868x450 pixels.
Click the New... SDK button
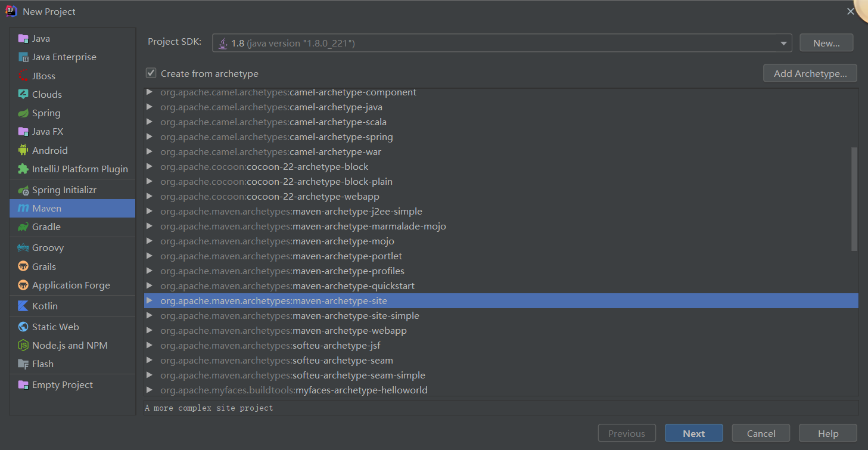tap(826, 43)
